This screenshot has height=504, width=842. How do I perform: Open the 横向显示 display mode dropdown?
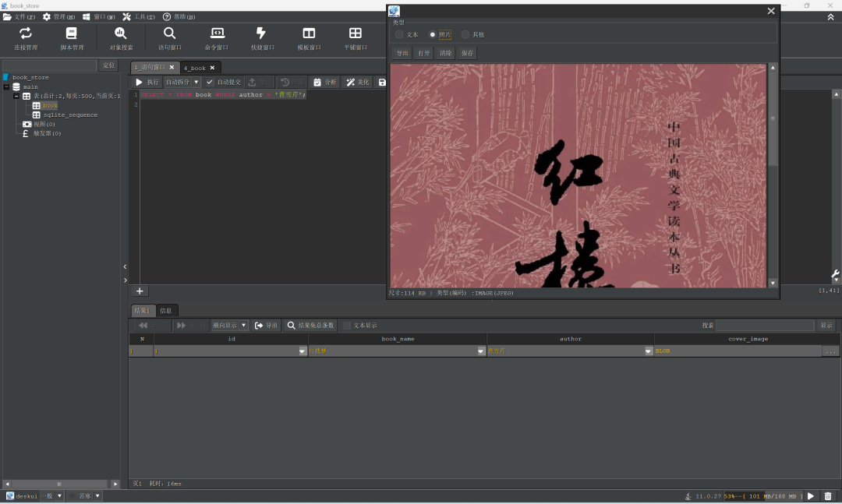243,326
